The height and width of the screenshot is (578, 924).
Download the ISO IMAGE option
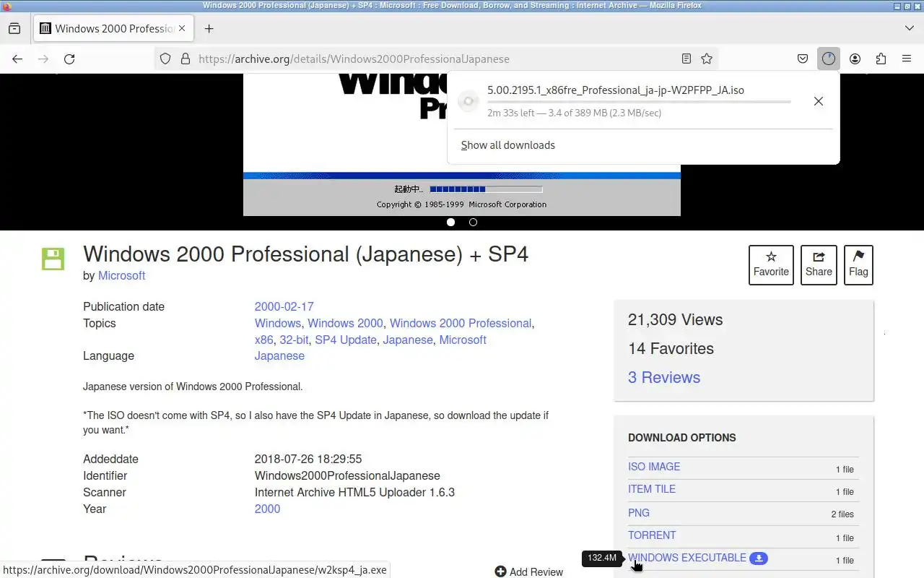654,467
